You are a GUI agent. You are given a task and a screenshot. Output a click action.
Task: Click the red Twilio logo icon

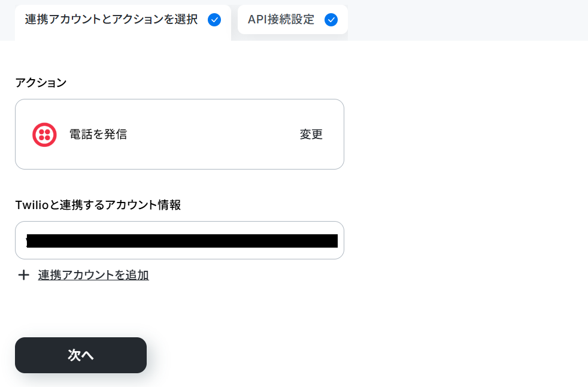(44, 134)
